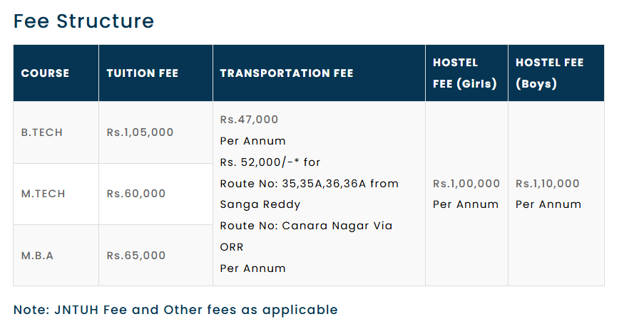
Task: Click the Rs.65,000 tuition fee
Action: tap(136, 255)
